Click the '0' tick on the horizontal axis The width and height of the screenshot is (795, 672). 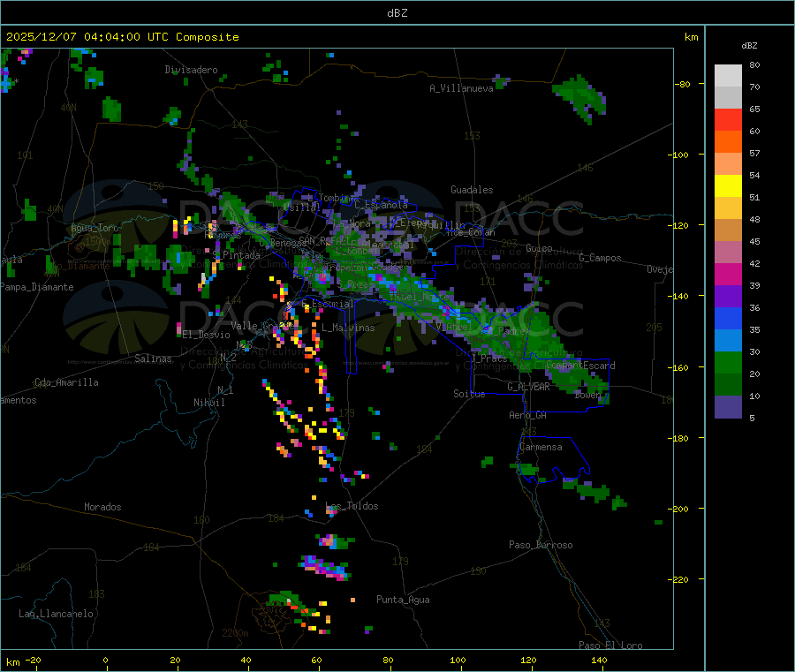tap(105, 660)
